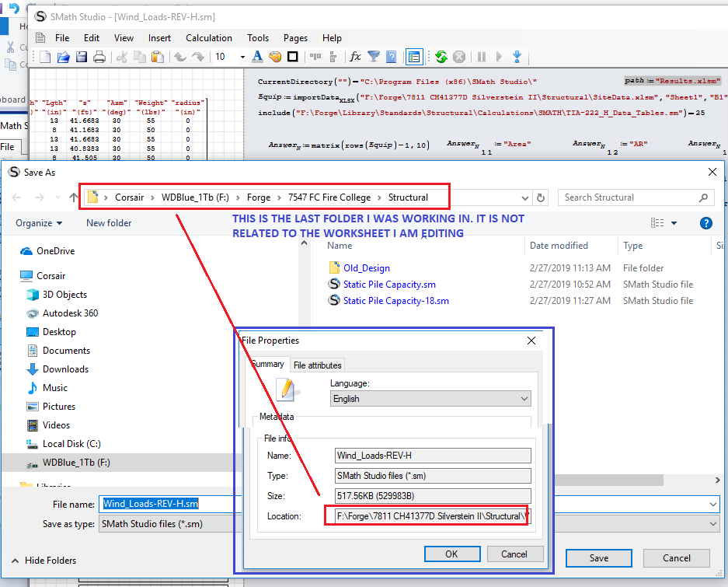
Task: Refresh the Structural folder listing
Action: 541,197
